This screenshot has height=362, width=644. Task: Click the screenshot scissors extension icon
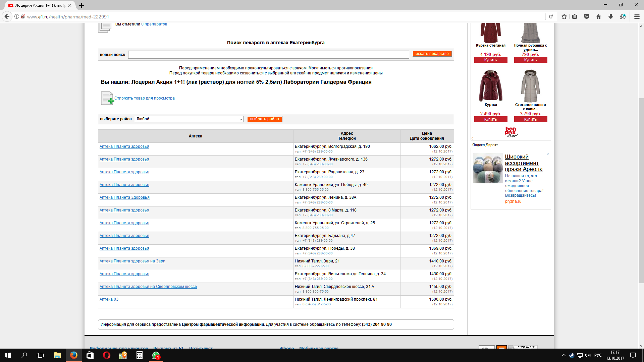(623, 16)
